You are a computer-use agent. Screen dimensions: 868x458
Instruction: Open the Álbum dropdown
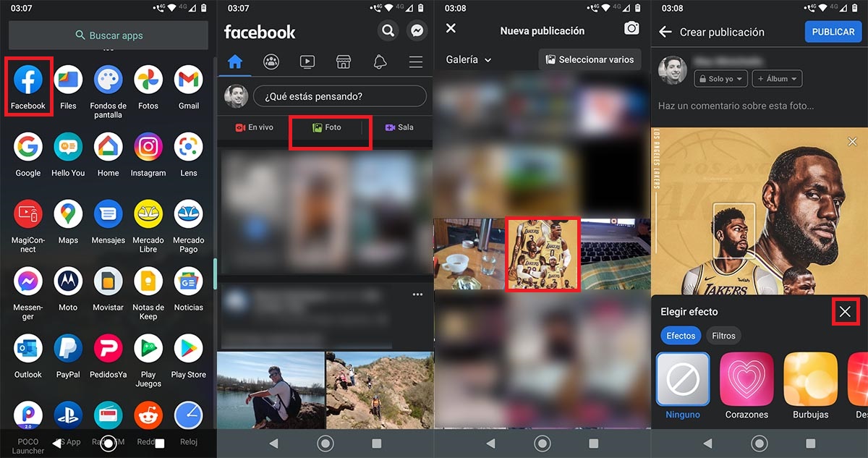(x=778, y=79)
